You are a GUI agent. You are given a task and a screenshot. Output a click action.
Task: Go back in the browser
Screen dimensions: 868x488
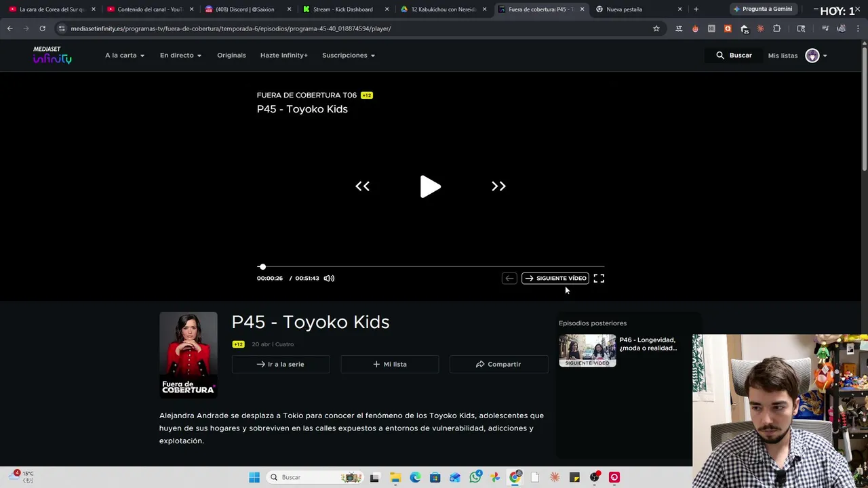9,28
